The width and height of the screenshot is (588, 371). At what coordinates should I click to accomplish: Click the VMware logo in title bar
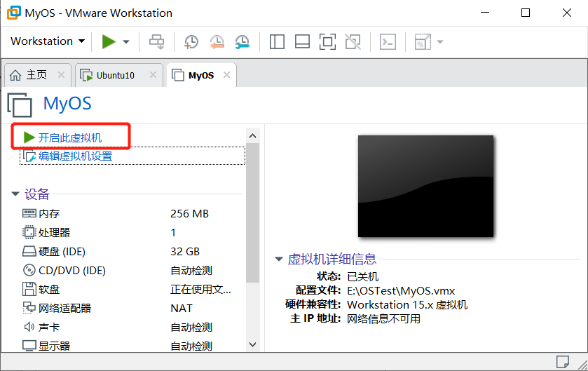pos(14,13)
